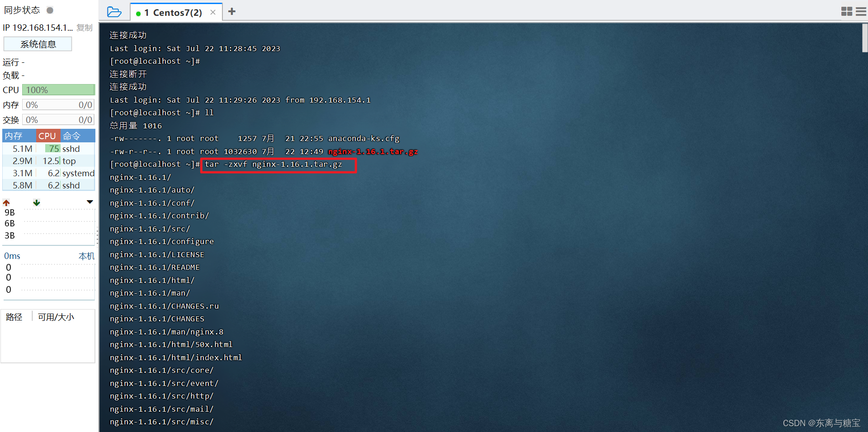Click the 命令 column header
Image resolution: width=868 pixels, height=432 pixels.
pos(72,136)
